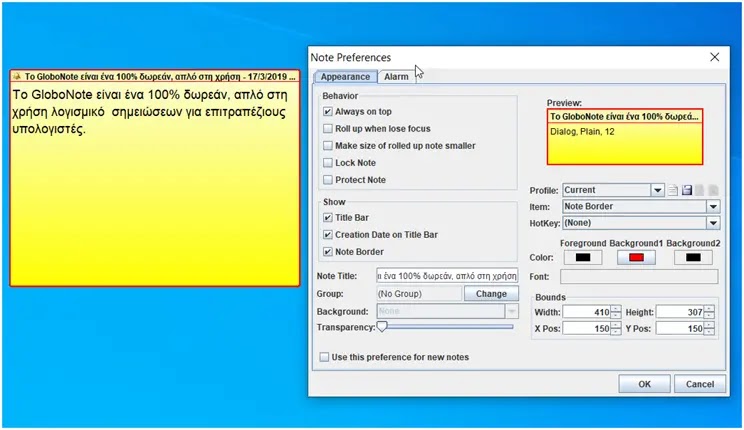Click the Width value field
This screenshot has height=430, width=744.
coord(586,312)
